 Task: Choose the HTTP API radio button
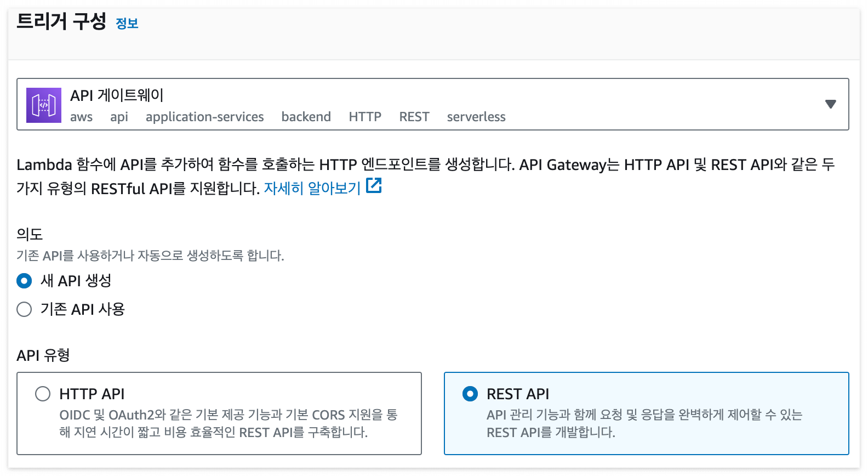[x=43, y=394]
